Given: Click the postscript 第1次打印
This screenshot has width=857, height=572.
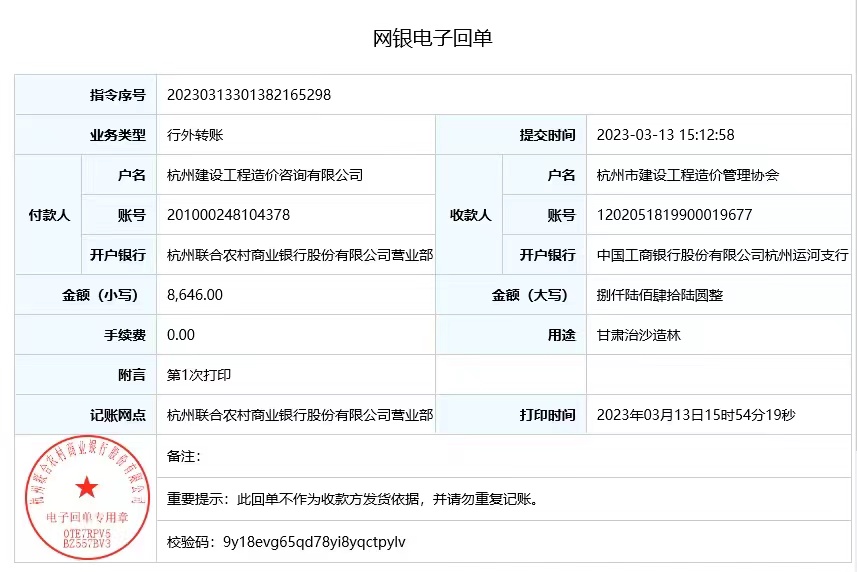Looking at the screenshot, I should [199, 375].
